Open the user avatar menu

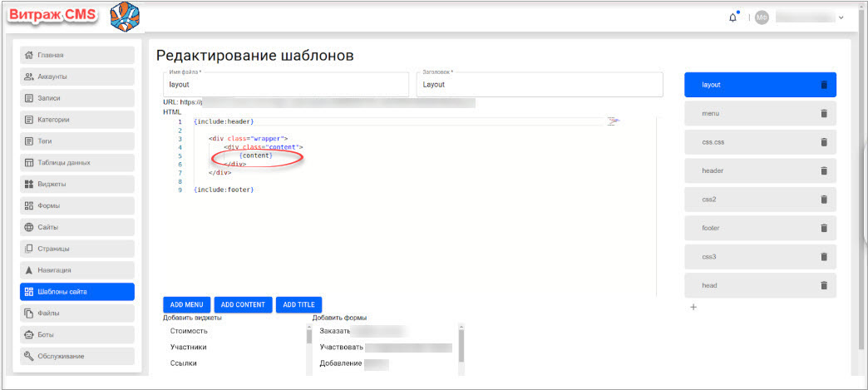tap(762, 17)
